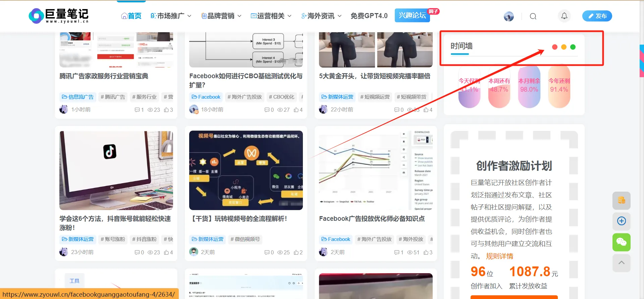
Task: Click the 本周还有 48.7% capsule
Action: click(499, 87)
